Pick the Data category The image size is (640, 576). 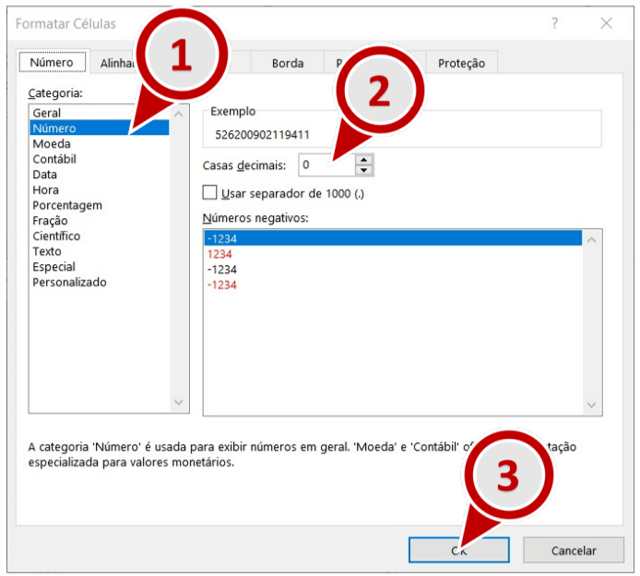click(45, 175)
